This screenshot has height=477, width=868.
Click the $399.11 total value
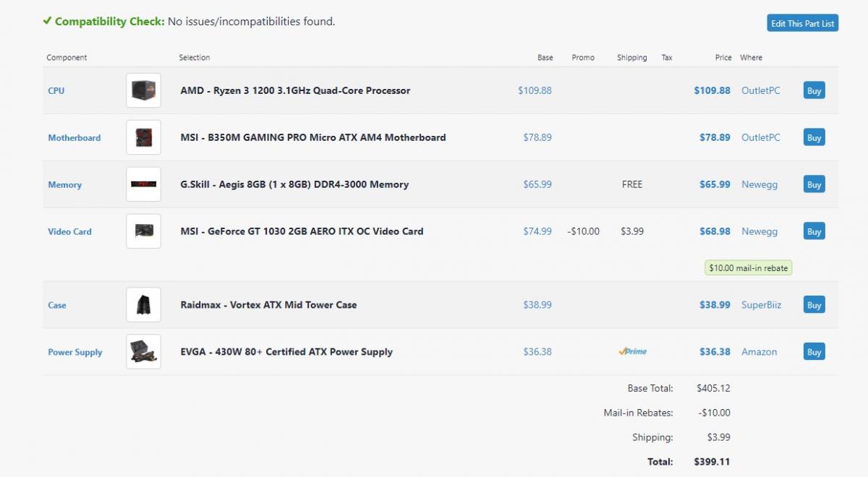712,461
